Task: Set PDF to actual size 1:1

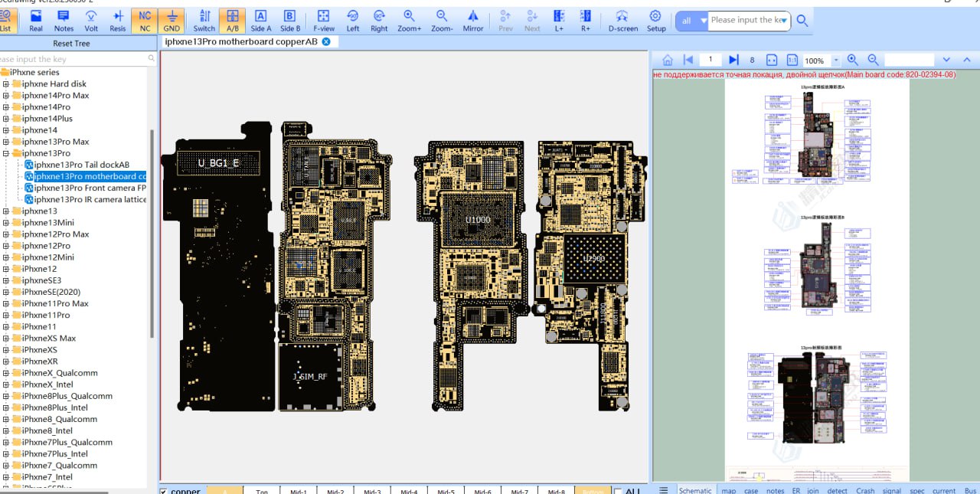Action: [x=792, y=60]
